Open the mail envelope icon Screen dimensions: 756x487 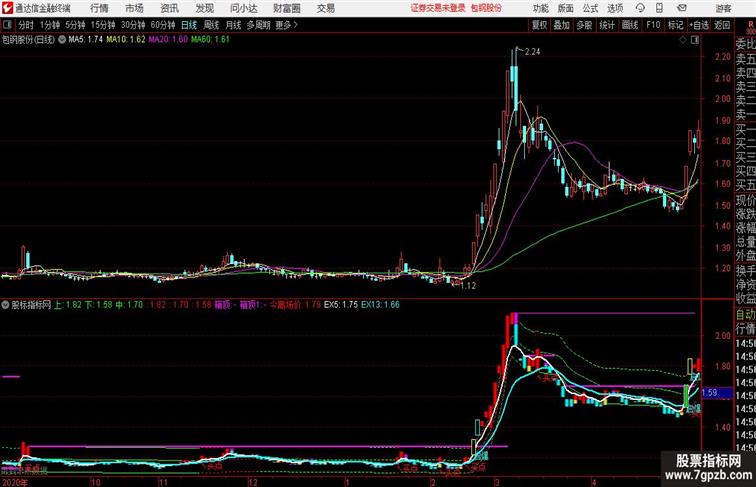(x=681, y=8)
